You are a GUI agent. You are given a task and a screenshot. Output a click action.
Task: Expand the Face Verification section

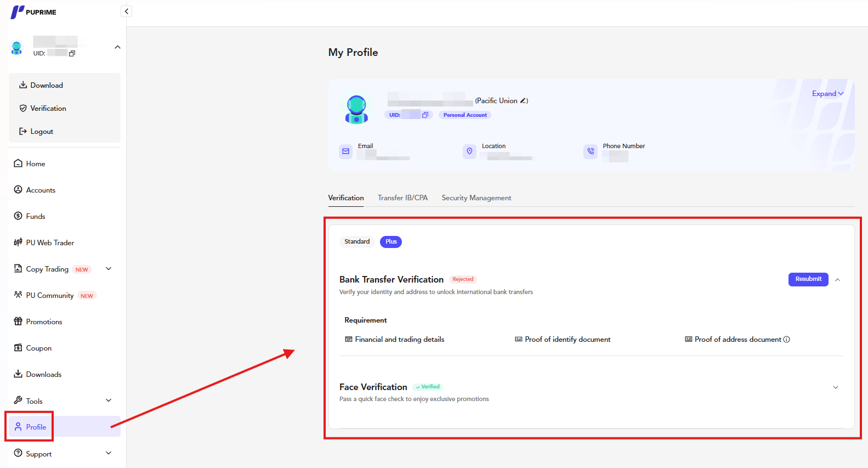pos(836,387)
